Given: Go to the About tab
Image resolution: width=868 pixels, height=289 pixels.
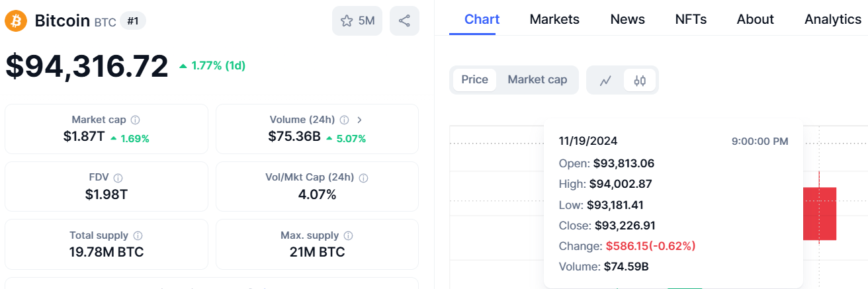Looking at the screenshot, I should point(755,19).
